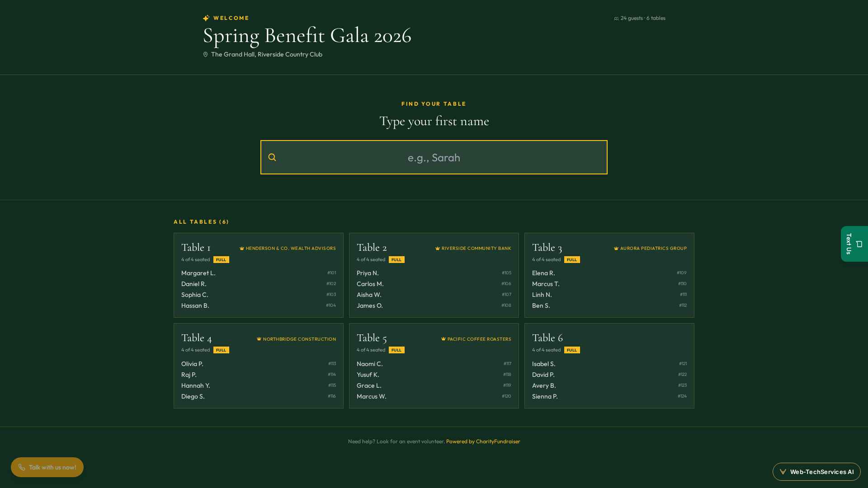This screenshot has height=488, width=868.
Task: Click the guests icon near 24 guests
Action: 616,19
